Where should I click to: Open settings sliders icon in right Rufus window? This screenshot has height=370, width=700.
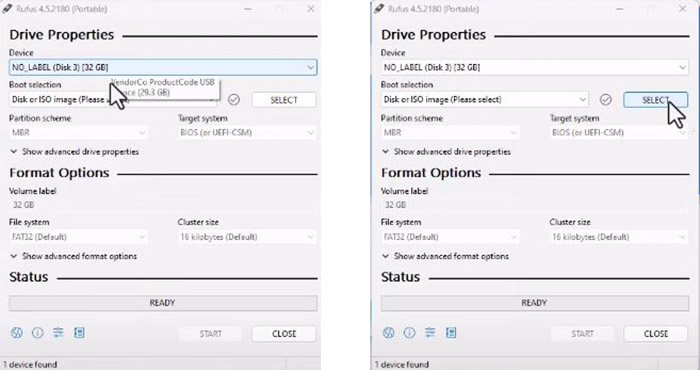[430, 333]
